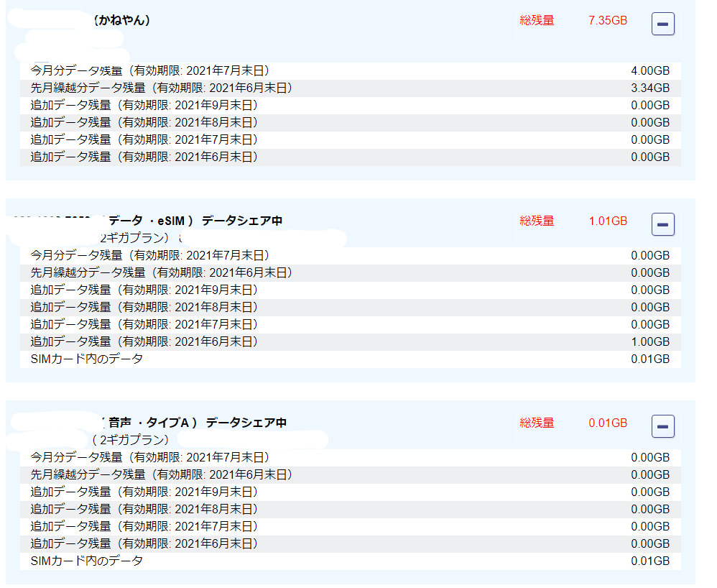
Task: Click the 1.00GB additional data value
Action: click(x=649, y=342)
